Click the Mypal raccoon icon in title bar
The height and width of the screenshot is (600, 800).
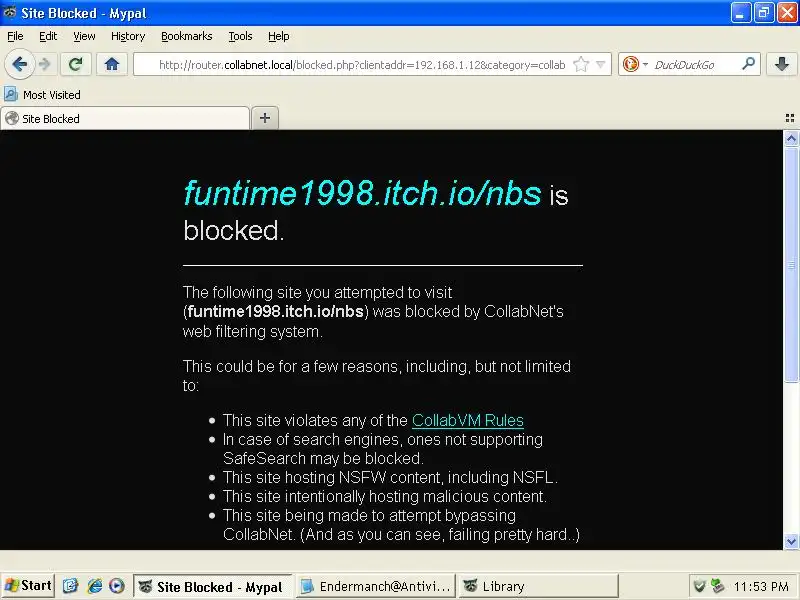[x=9, y=12]
